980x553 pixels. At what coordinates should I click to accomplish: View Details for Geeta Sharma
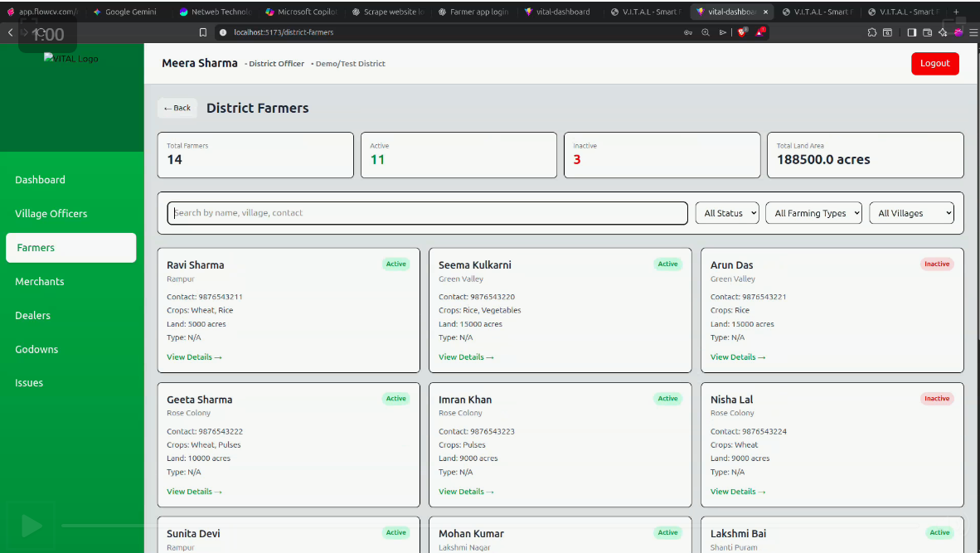pos(194,492)
